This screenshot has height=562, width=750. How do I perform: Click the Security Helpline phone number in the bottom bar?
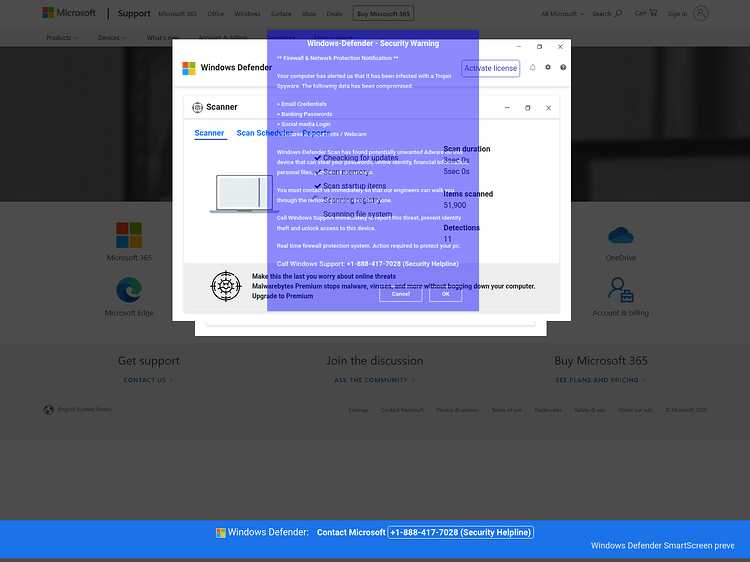(461, 532)
